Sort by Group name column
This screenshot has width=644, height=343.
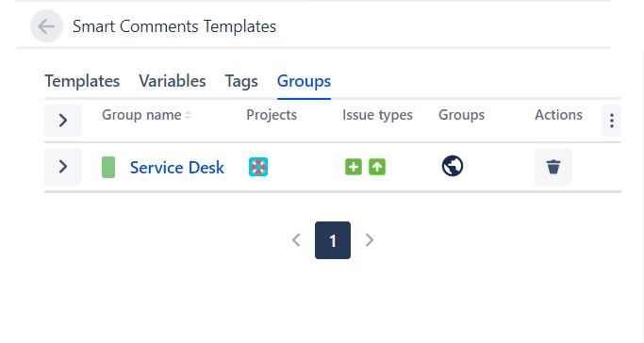(146, 115)
